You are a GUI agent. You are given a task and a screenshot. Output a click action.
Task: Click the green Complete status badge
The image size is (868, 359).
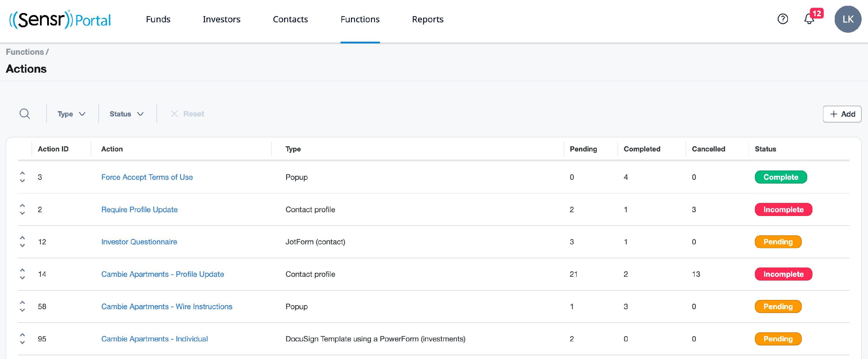[x=780, y=177]
